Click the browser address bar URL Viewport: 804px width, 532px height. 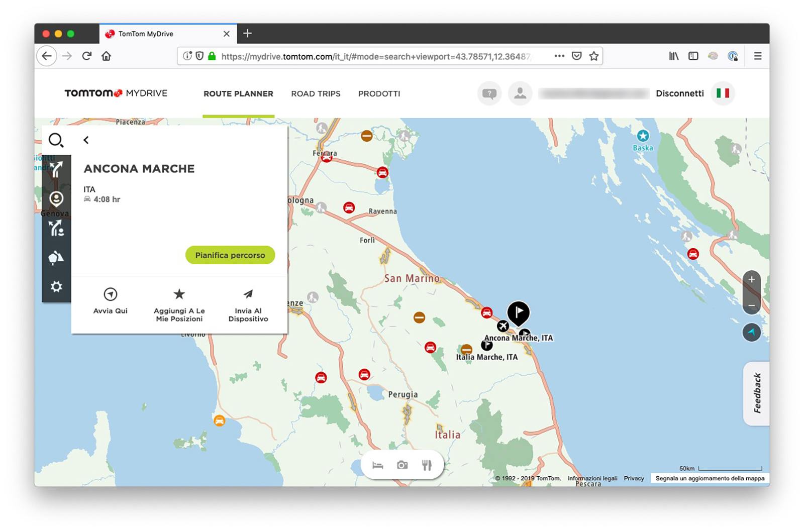374,56
